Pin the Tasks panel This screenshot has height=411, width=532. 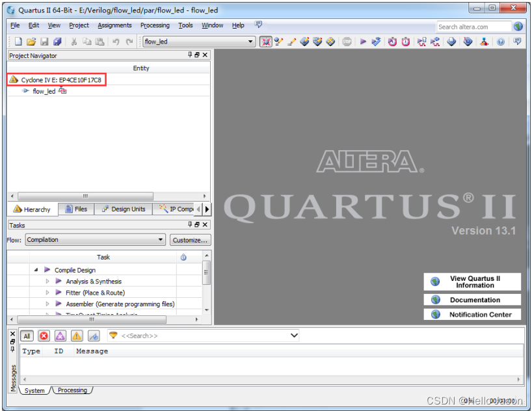coord(190,224)
